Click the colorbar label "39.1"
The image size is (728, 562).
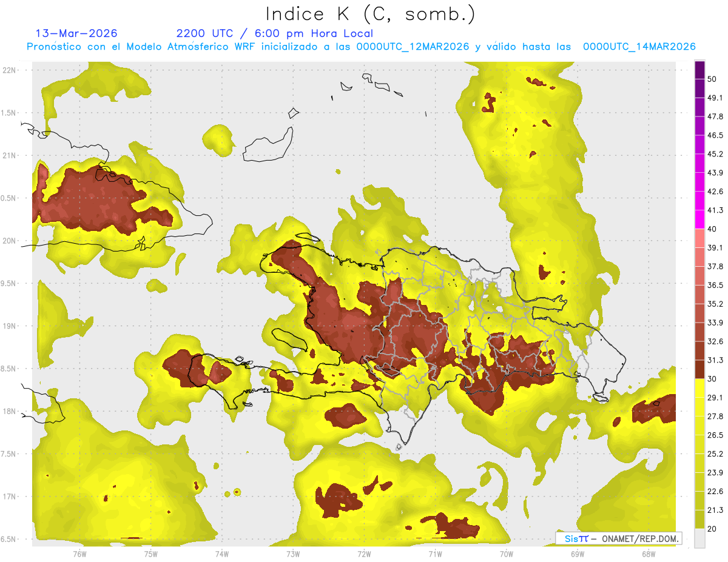coord(716,248)
